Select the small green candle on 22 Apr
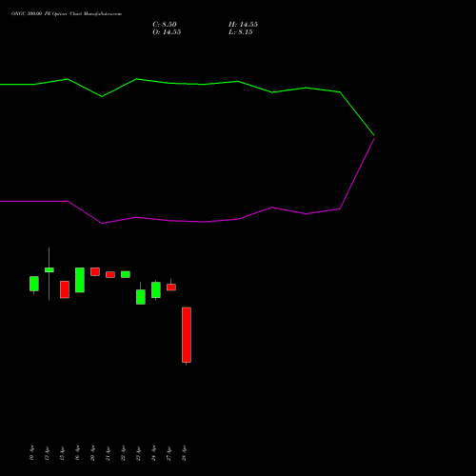Image resolution: width=476 pixels, height=476 pixels. point(126,274)
